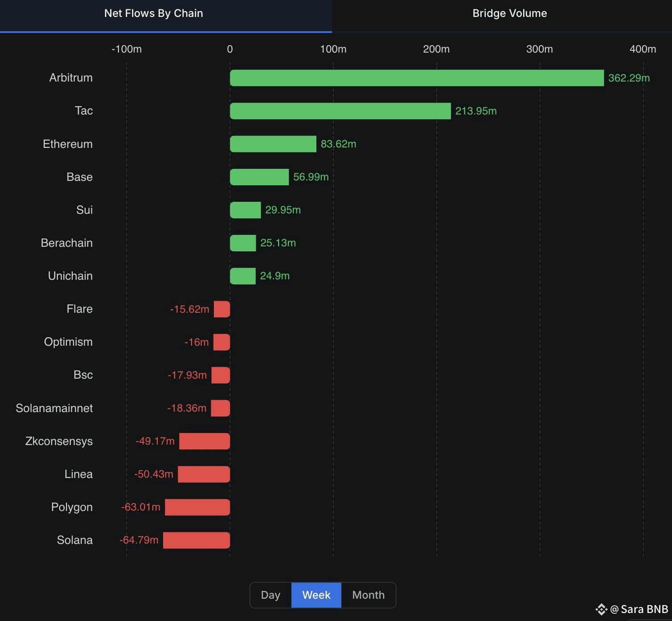Click the Linea chain label
This screenshot has height=621, width=672.
[78, 474]
